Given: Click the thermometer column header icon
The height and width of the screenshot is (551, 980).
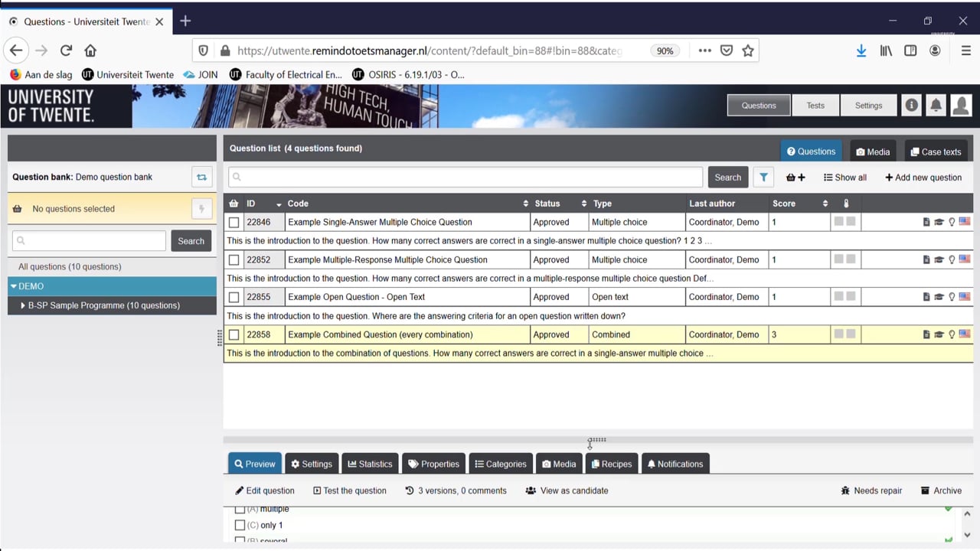Looking at the screenshot, I should coord(846,204).
